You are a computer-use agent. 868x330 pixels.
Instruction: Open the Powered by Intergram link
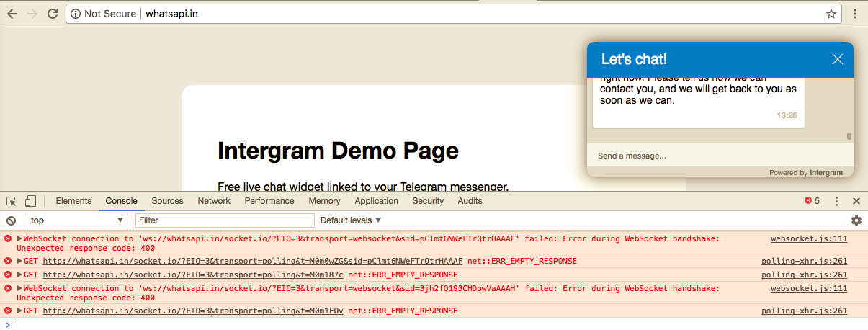point(806,172)
